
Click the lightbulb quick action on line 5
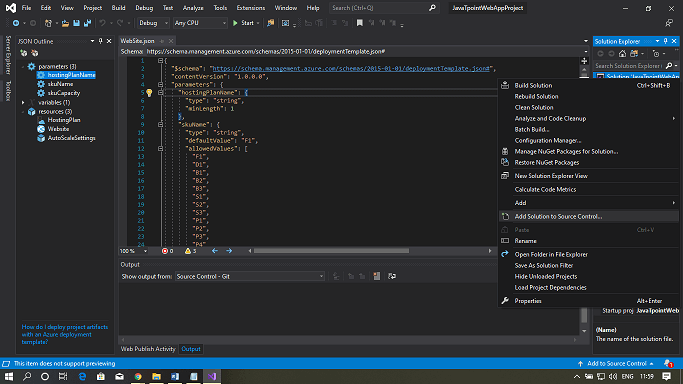[149, 93]
